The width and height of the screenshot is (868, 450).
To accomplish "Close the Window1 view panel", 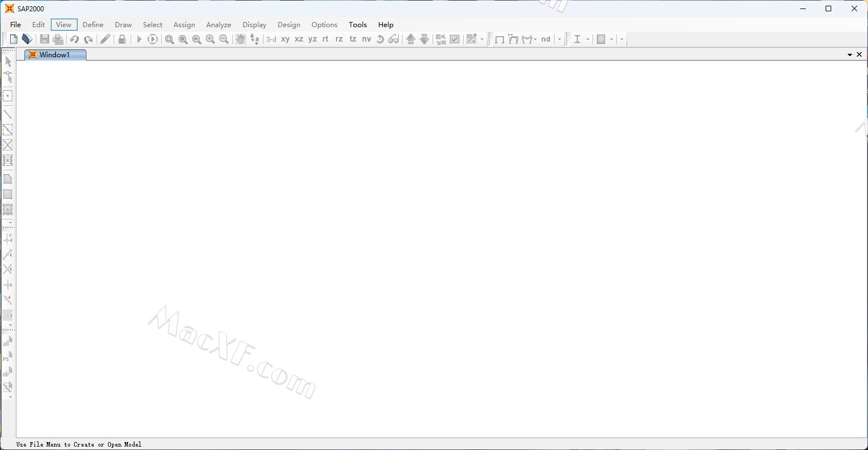I will coord(859,55).
